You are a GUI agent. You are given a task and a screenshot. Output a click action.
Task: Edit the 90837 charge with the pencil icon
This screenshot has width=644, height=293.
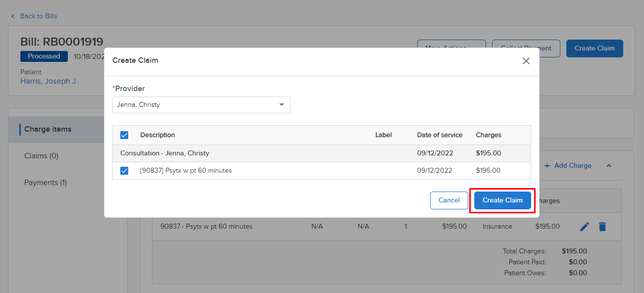585,227
